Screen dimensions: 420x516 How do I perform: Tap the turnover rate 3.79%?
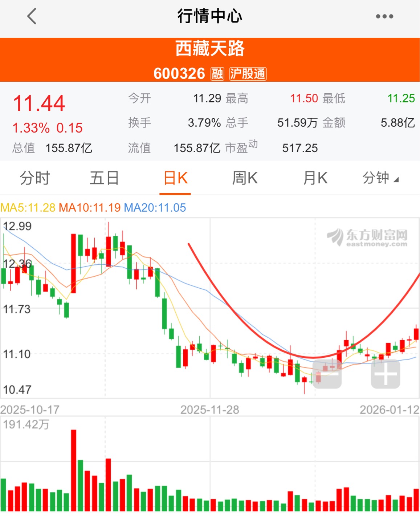click(x=204, y=123)
